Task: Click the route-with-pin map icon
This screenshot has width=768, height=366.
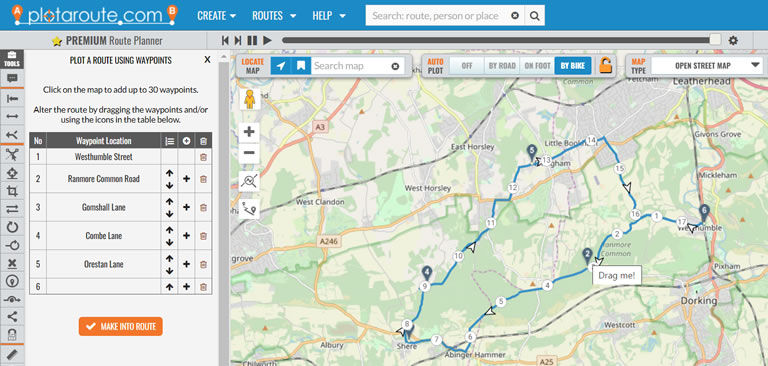Action: click(249, 209)
